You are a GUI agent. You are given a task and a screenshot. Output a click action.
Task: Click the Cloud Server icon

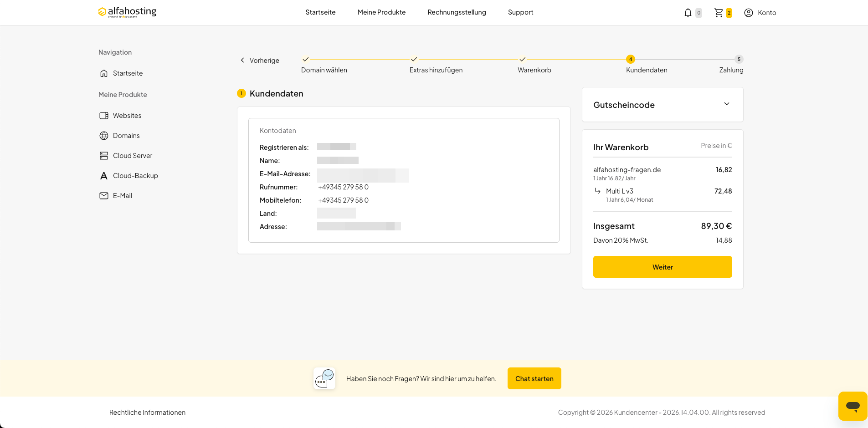click(x=104, y=156)
